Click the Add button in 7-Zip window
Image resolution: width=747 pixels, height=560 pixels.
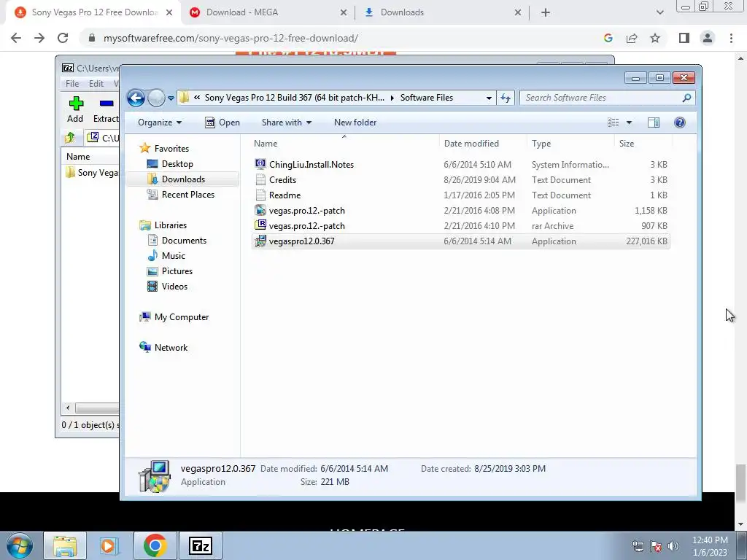(75, 109)
